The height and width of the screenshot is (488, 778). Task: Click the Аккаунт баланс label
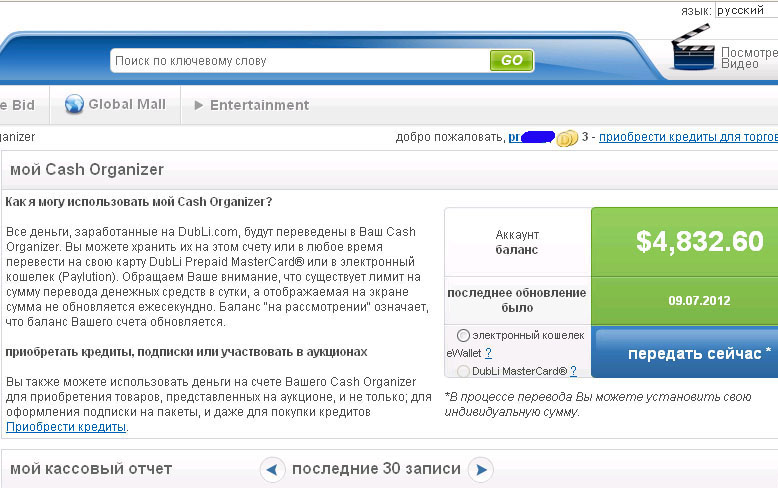[x=517, y=242]
